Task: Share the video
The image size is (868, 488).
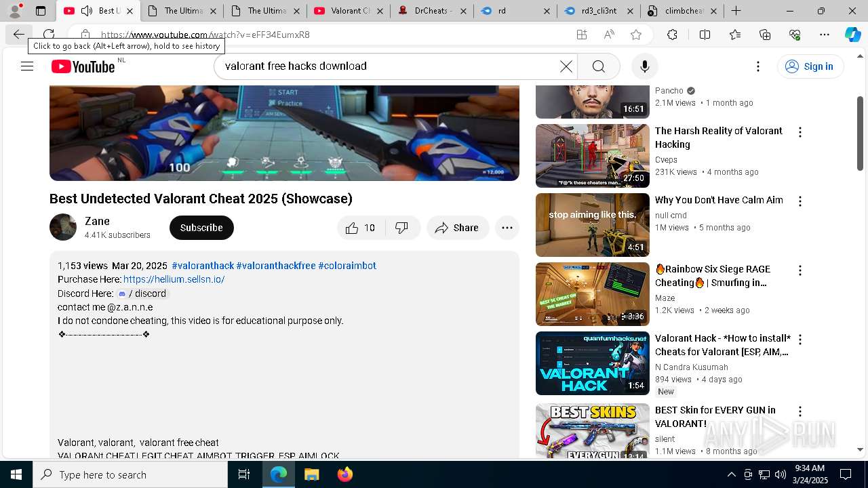Action: click(457, 228)
